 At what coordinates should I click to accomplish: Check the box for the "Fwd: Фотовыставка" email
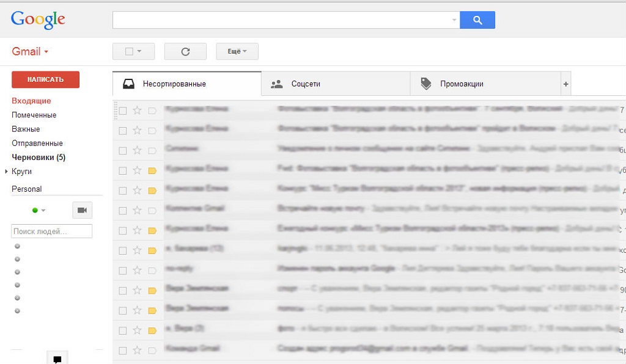[123, 170]
